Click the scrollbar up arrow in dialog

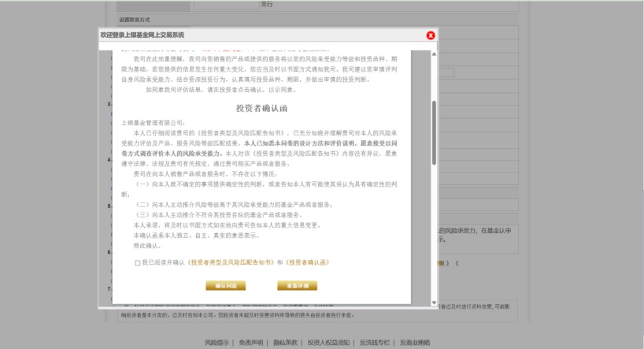click(x=433, y=49)
